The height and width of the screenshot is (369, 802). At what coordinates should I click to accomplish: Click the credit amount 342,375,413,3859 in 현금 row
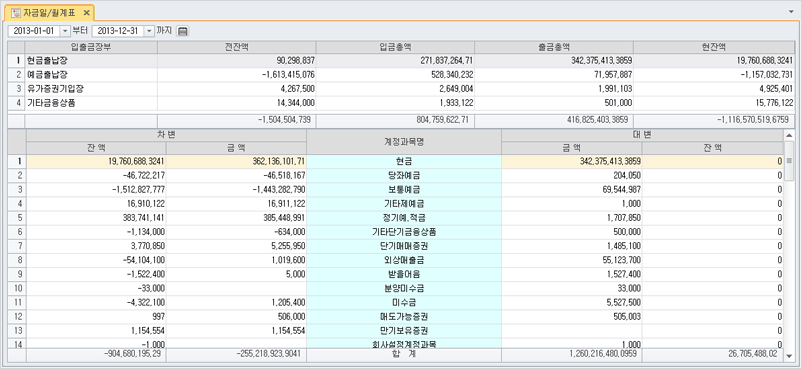609,162
